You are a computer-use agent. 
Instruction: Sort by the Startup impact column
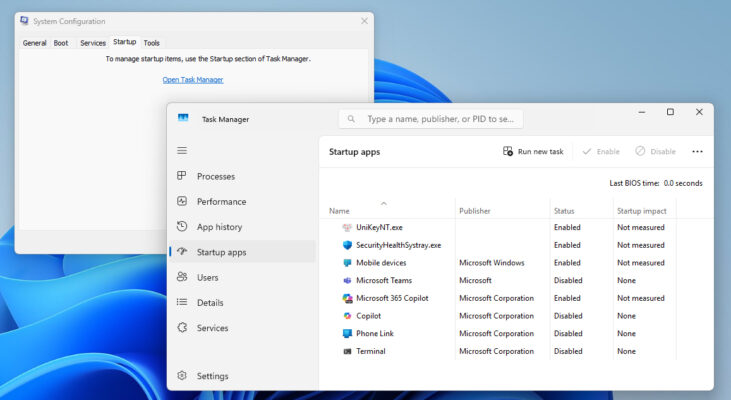[640, 211]
